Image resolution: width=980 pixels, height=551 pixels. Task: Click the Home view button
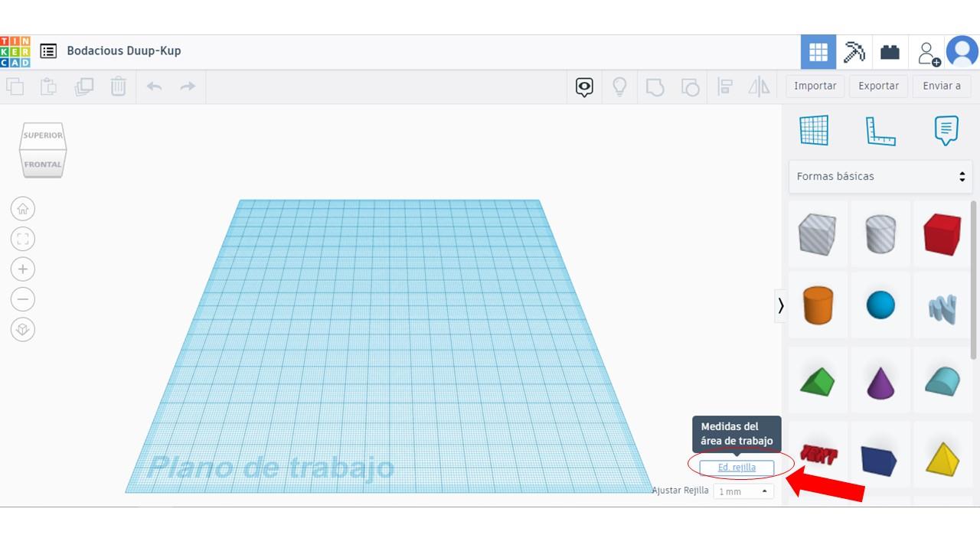tap(23, 208)
